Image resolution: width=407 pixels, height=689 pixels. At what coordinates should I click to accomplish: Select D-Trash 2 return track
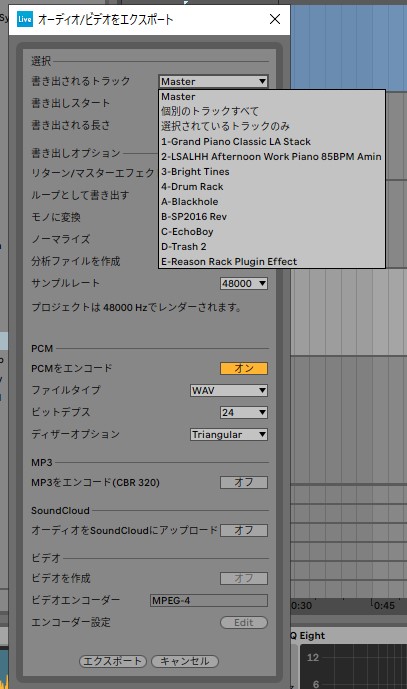coord(272,247)
